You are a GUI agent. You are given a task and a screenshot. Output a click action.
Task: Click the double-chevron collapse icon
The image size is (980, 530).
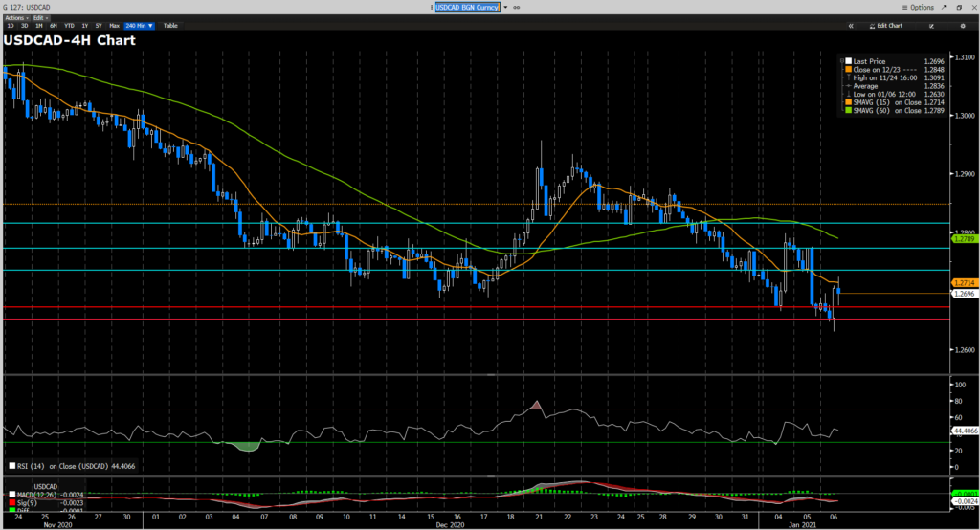point(851,26)
